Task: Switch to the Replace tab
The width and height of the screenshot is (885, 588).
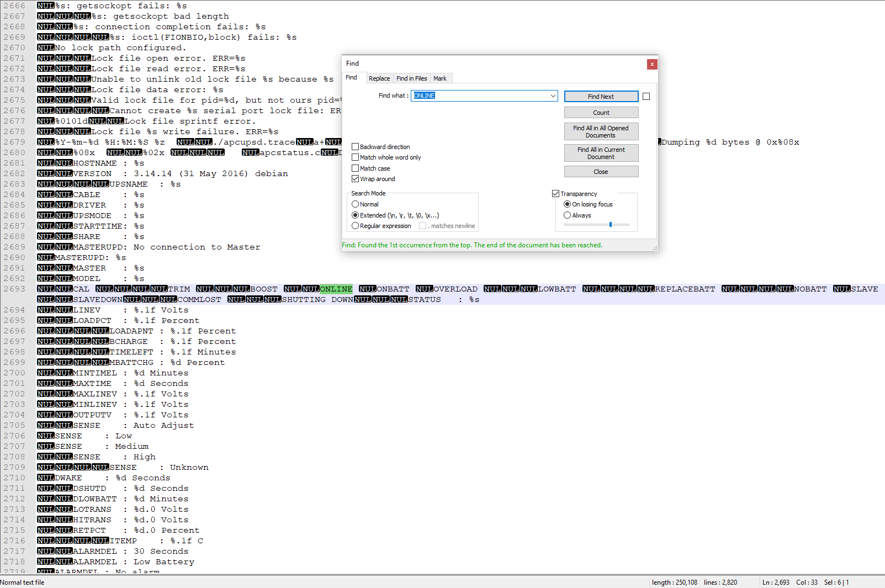Action: [x=379, y=78]
